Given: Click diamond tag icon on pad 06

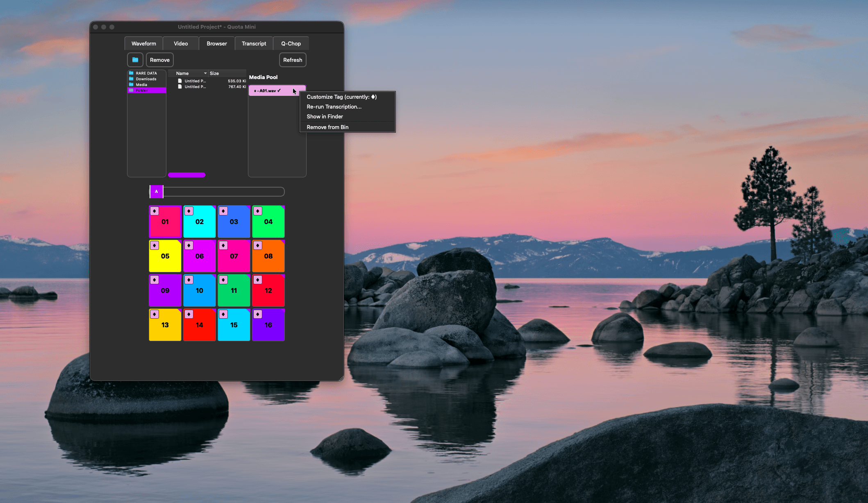Looking at the screenshot, I should tap(189, 245).
